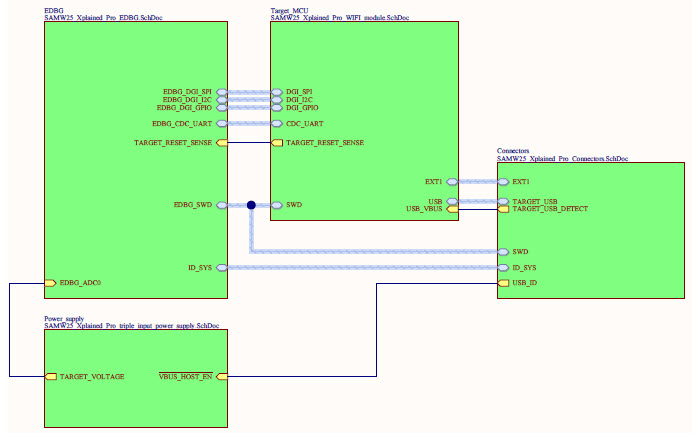Viewport: 692px width, 433px height.
Task: Click the EDBG_DGI_SPI port symbol
Action: tap(221, 91)
